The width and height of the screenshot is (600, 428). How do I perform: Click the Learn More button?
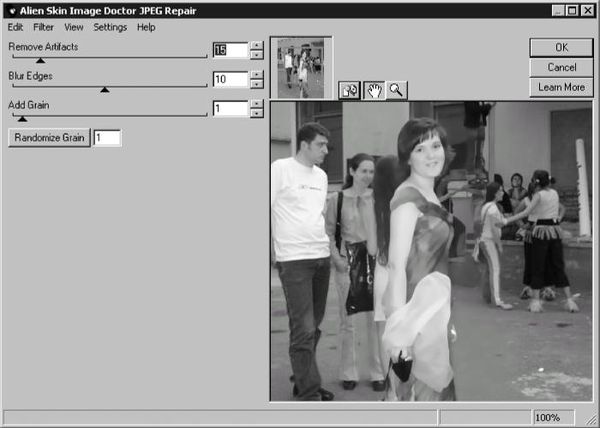(561, 87)
